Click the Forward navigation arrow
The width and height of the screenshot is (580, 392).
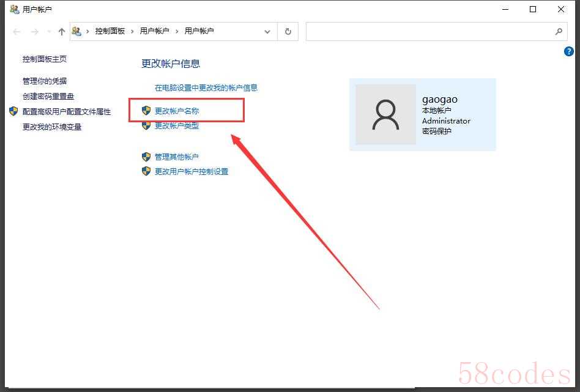pos(34,32)
